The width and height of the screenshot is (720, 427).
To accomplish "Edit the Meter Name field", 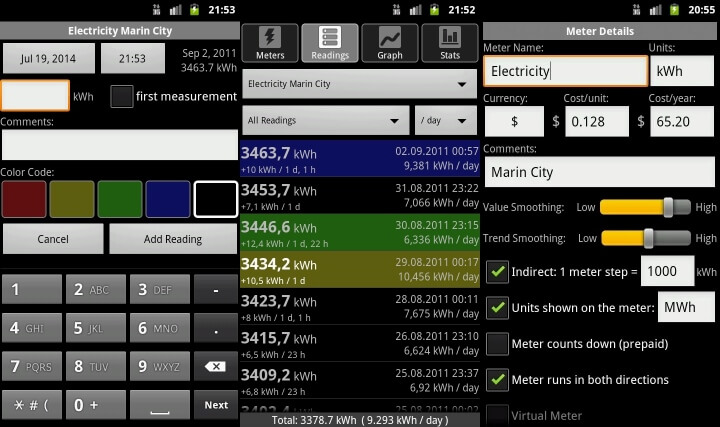I will click(x=566, y=71).
